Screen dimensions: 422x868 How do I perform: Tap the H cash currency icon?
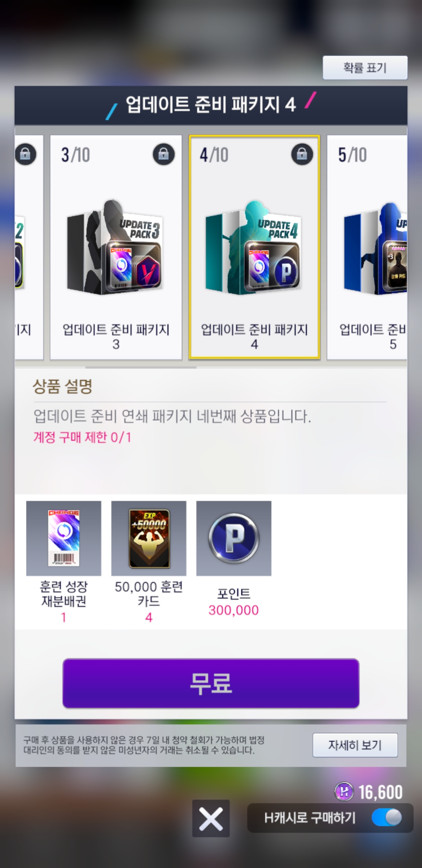pos(344,792)
